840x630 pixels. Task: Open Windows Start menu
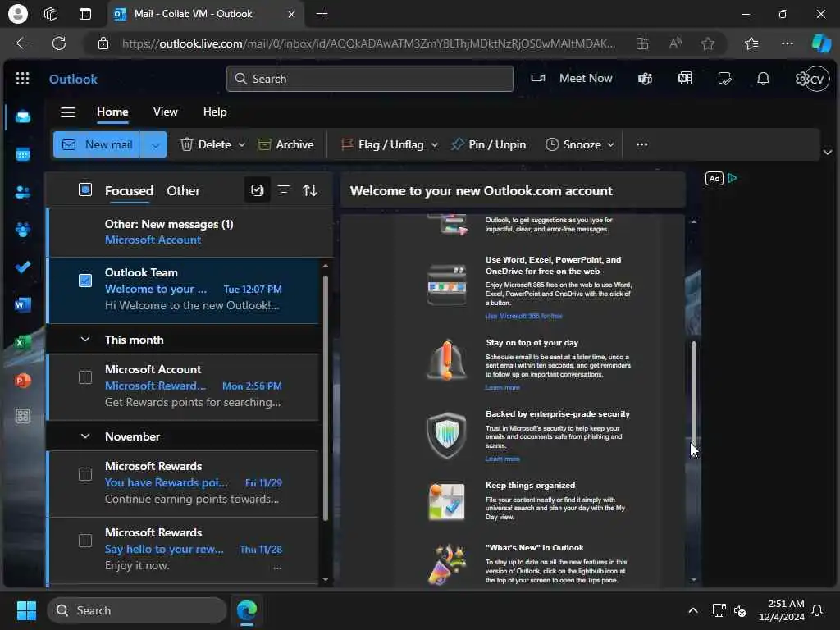(x=26, y=610)
